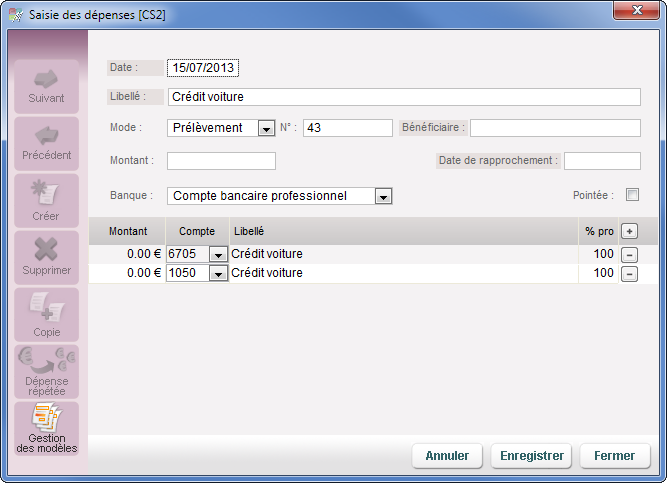
Task: Click the Supprimer cross icon
Action: click(x=47, y=250)
